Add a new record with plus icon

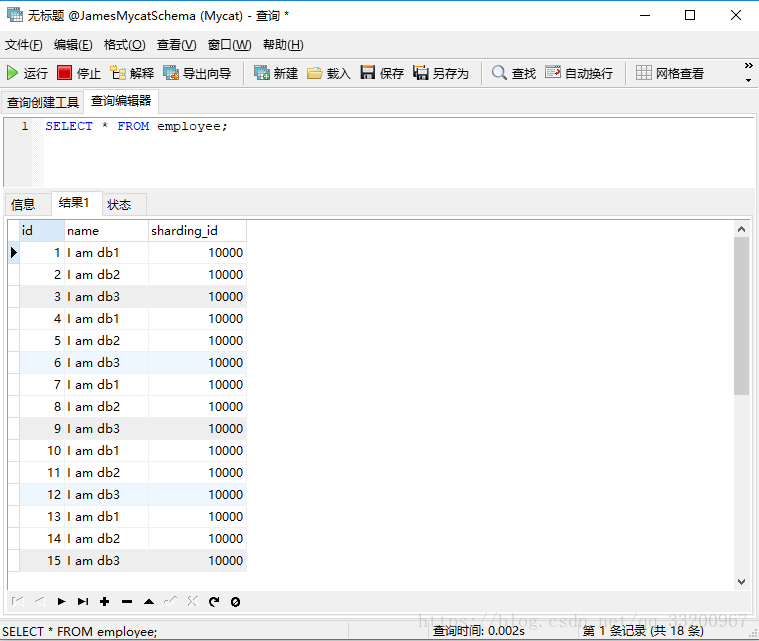point(105,601)
